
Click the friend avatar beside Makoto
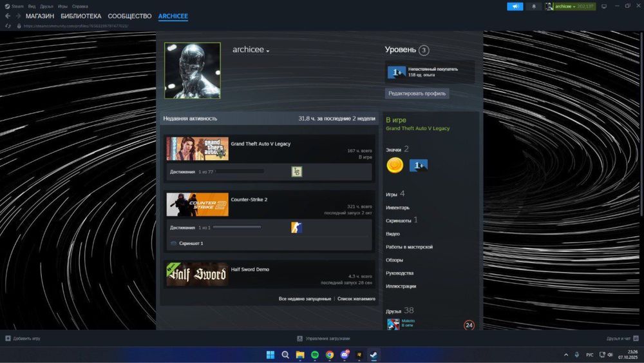[393, 324]
